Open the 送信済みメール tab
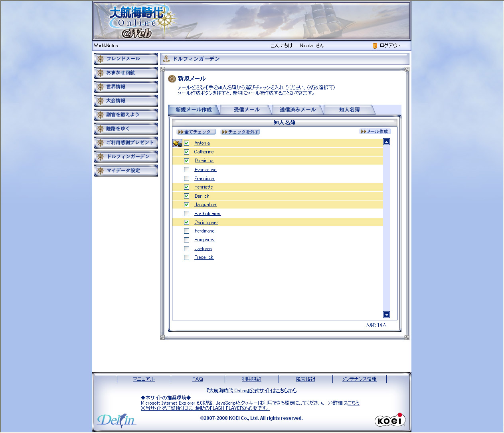The height and width of the screenshot is (433, 504). click(x=297, y=110)
